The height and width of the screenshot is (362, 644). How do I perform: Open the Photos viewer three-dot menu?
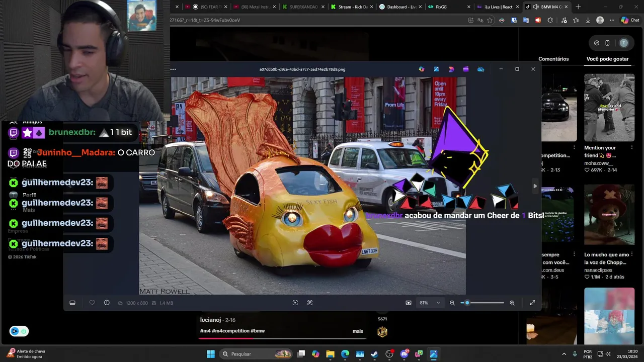click(x=173, y=69)
